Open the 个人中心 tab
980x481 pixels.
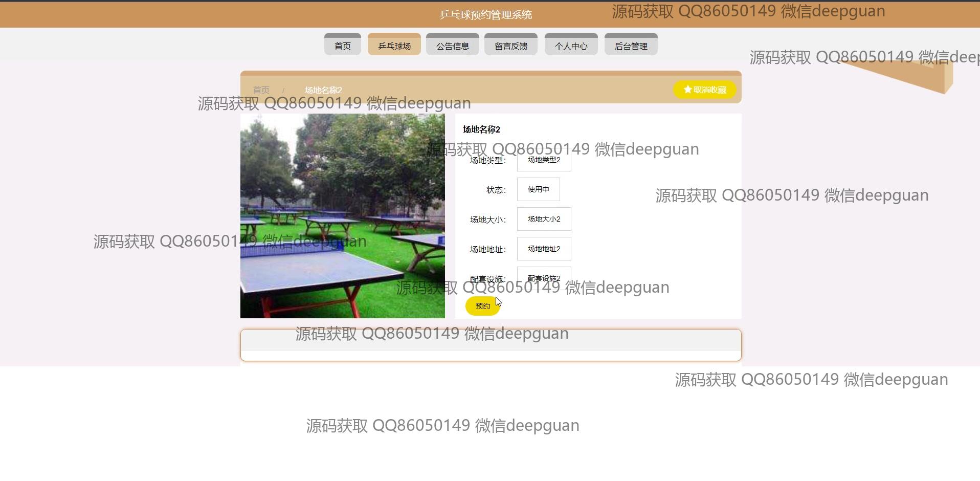(x=571, y=46)
